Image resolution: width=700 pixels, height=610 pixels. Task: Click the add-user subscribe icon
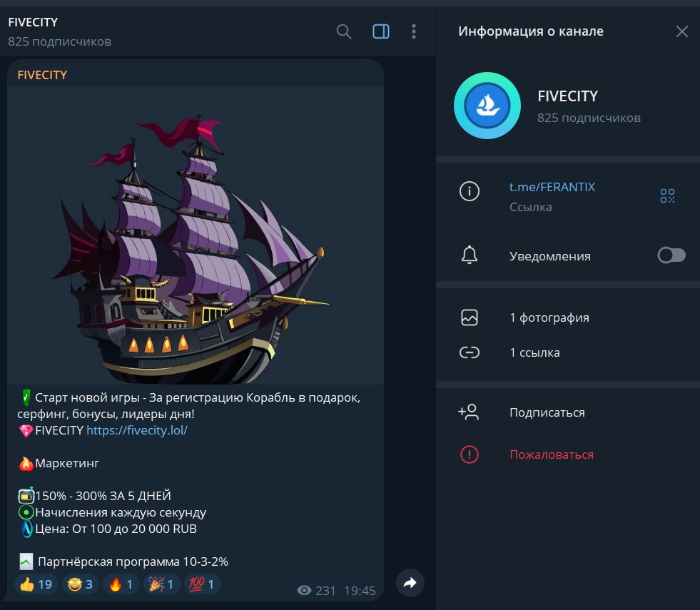[469, 412]
